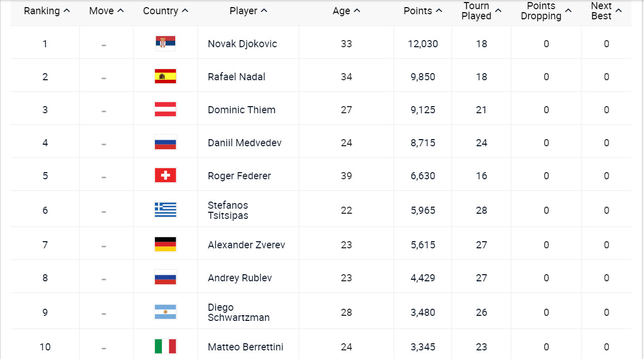Open Rafael Nadal player link
Screen dimensions: 644x359
pos(236,77)
